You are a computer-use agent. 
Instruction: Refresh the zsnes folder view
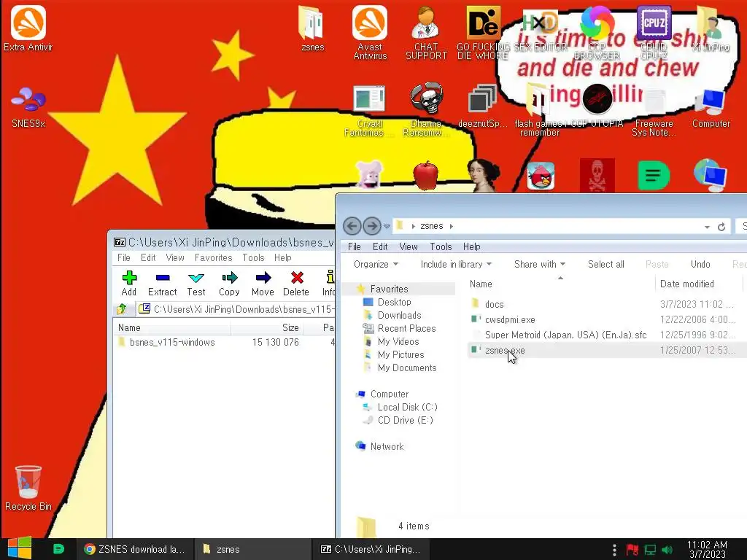point(721,227)
